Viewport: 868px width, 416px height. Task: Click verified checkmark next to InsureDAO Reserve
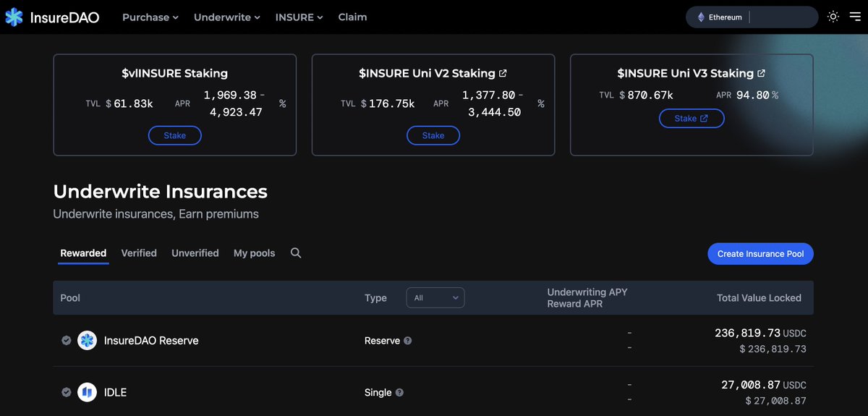tap(66, 341)
